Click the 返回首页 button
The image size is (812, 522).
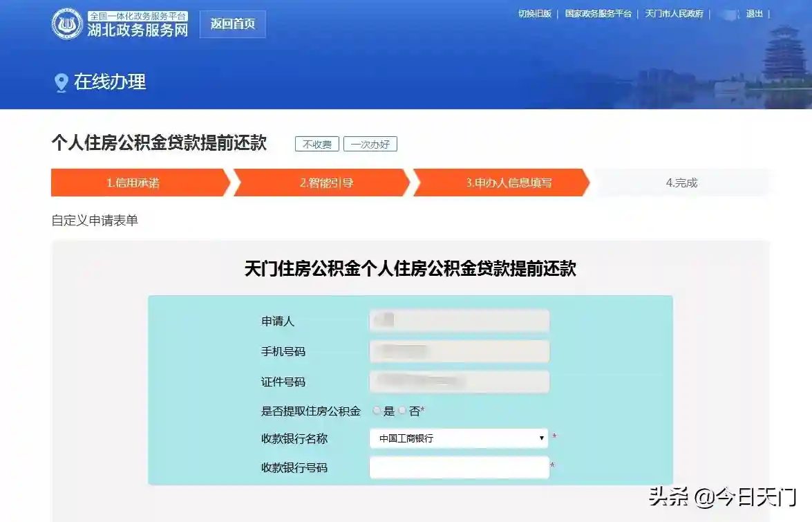[x=232, y=24]
